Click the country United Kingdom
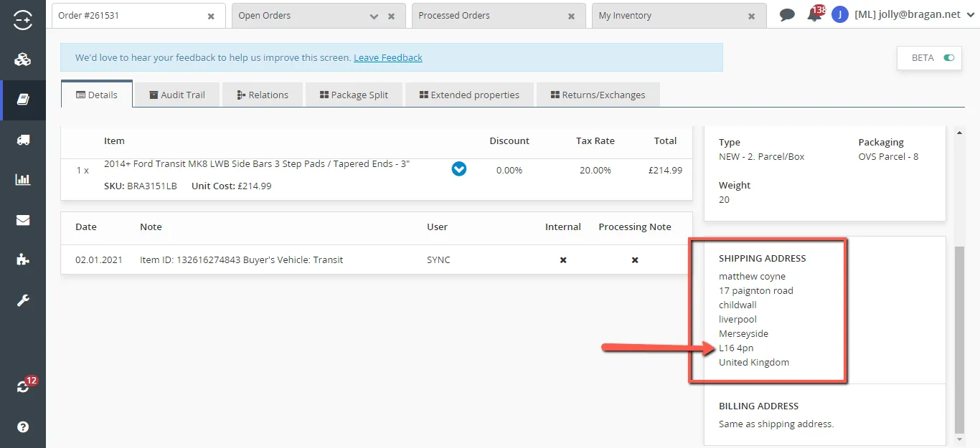Viewport: 980px width, 448px height. click(754, 362)
